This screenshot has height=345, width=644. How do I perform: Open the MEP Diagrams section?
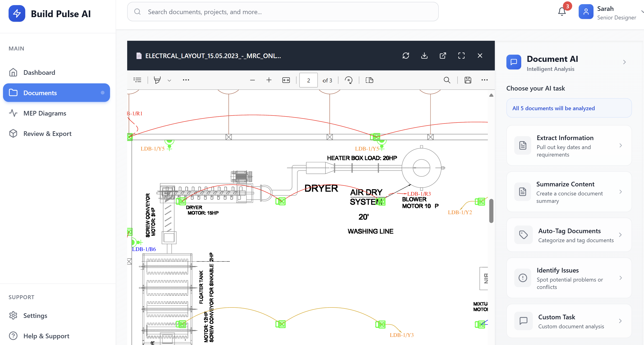(x=44, y=113)
